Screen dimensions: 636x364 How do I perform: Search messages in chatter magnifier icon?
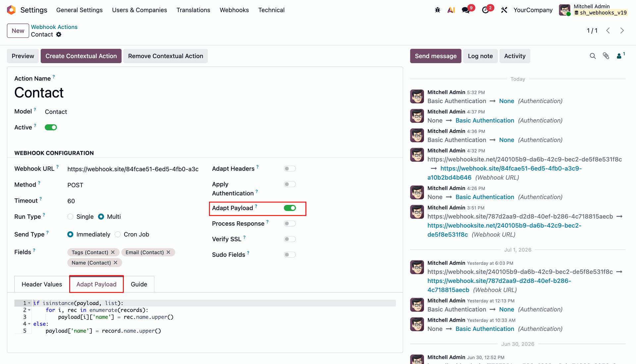pyautogui.click(x=593, y=56)
